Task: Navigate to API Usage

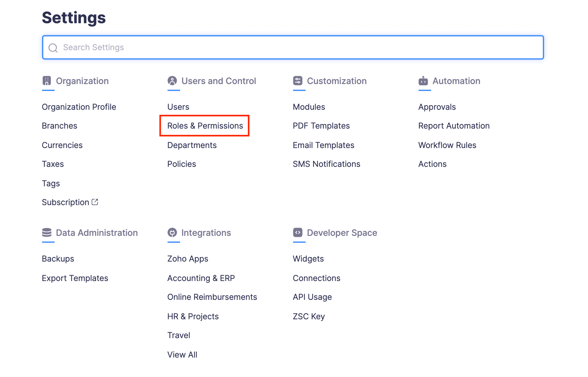Action: click(x=312, y=297)
